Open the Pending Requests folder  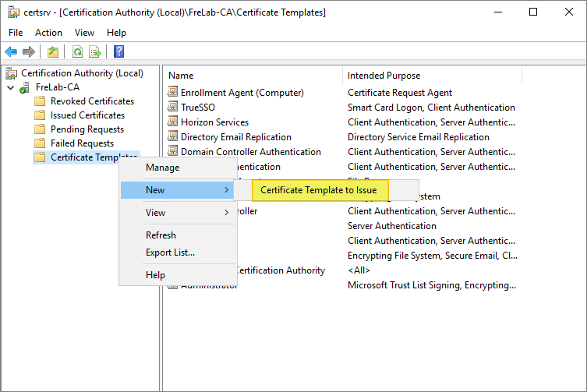point(87,129)
